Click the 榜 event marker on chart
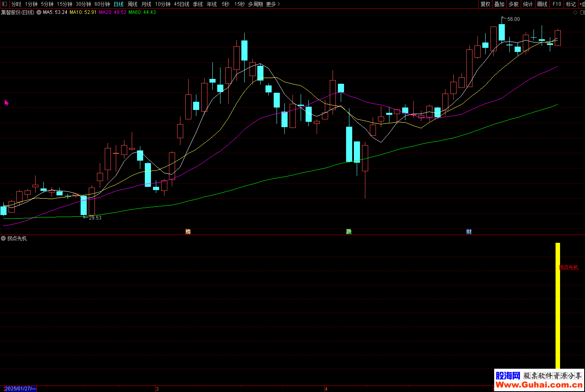This screenshot has height=392, width=585. [188, 231]
